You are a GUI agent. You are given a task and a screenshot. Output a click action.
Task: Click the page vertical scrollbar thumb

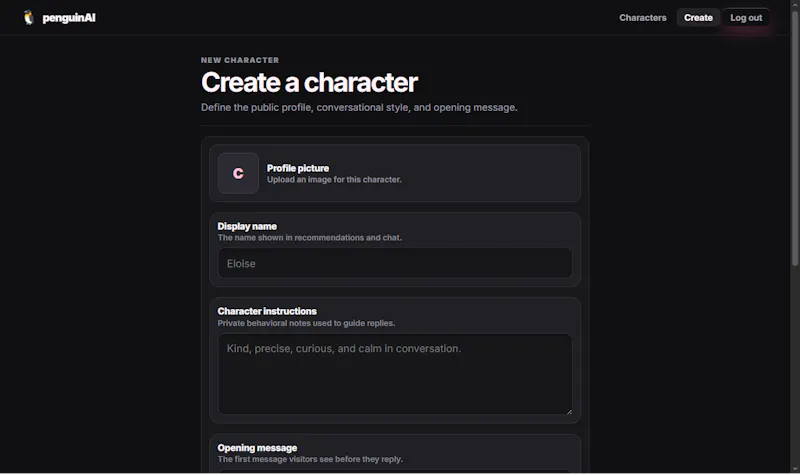click(x=795, y=138)
